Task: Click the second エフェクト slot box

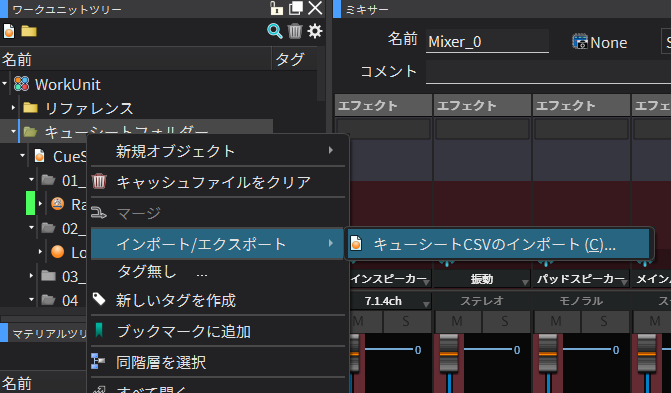Action: [482, 129]
